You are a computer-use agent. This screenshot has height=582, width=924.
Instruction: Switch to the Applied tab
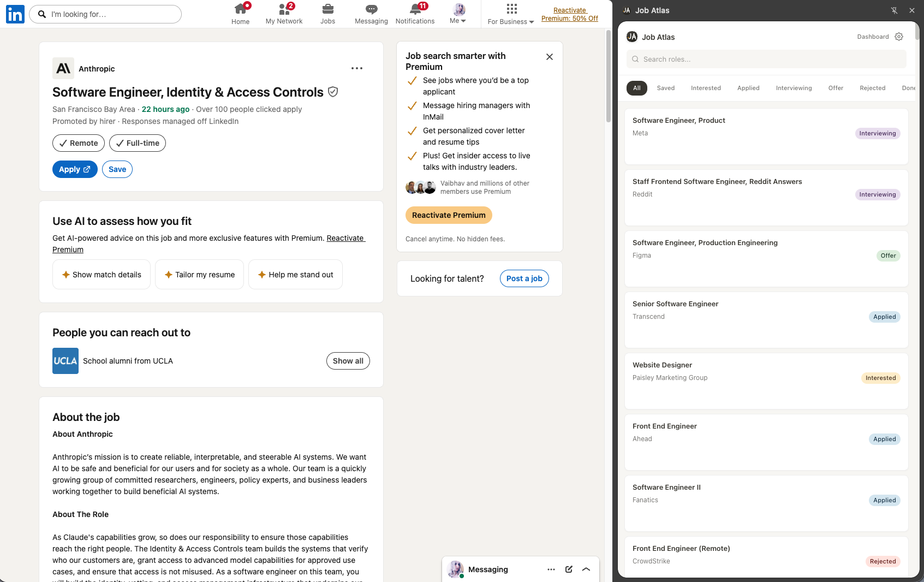point(748,88)
